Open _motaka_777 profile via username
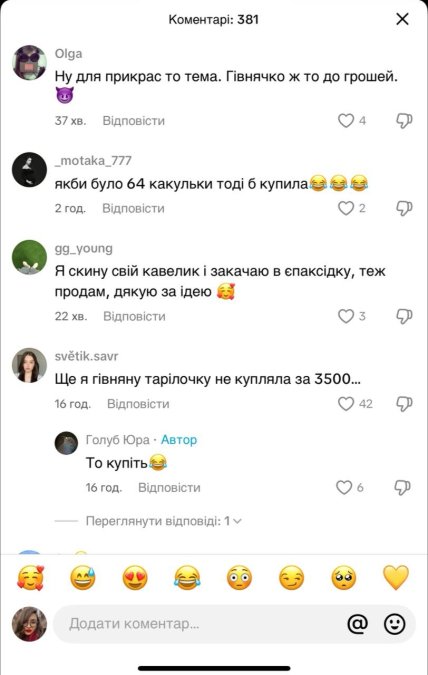The image size is (428, 675). click(x=93, y=161)
